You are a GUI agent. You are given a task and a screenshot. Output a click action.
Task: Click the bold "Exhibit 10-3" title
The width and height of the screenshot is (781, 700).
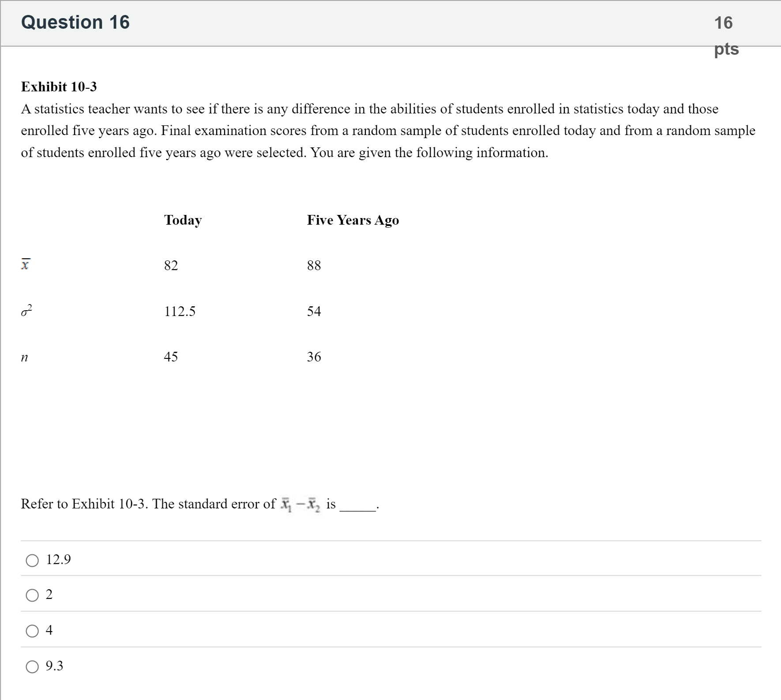59,87
